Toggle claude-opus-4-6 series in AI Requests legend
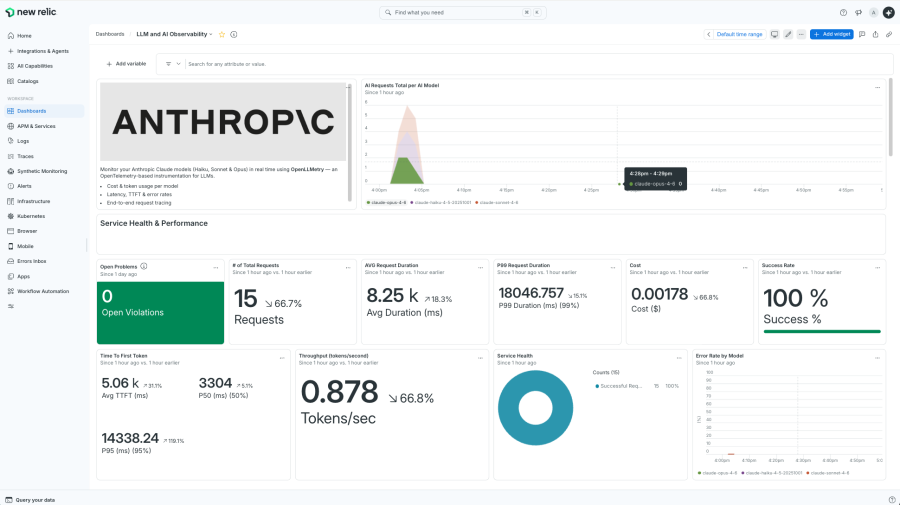 click(387, 203)
